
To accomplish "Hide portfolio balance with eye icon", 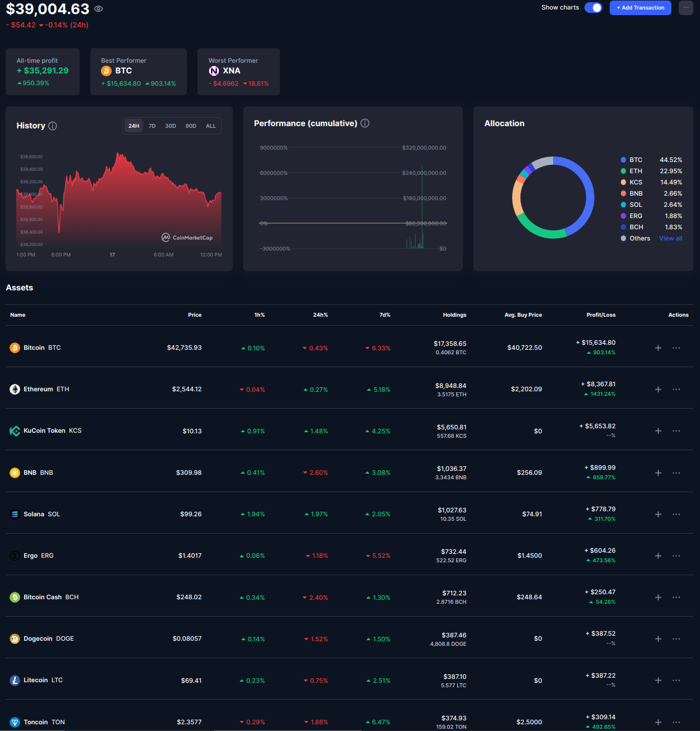I will click(99, 9).
